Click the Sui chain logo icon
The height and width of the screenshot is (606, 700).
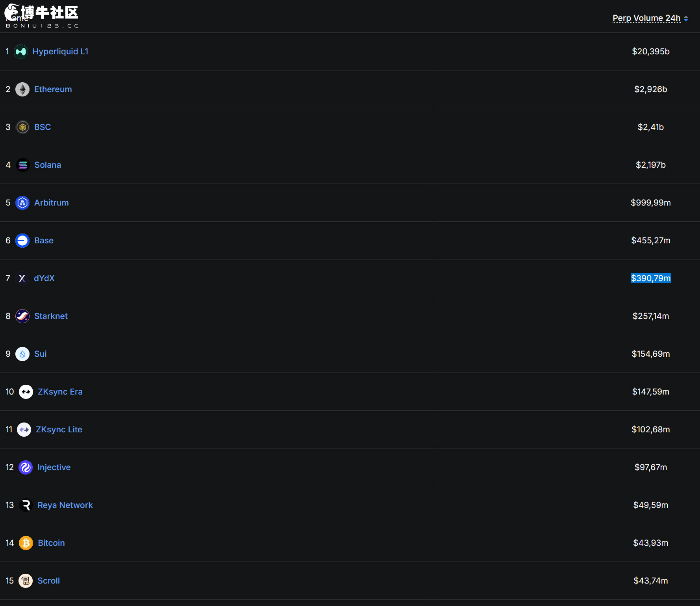point(22,354)
